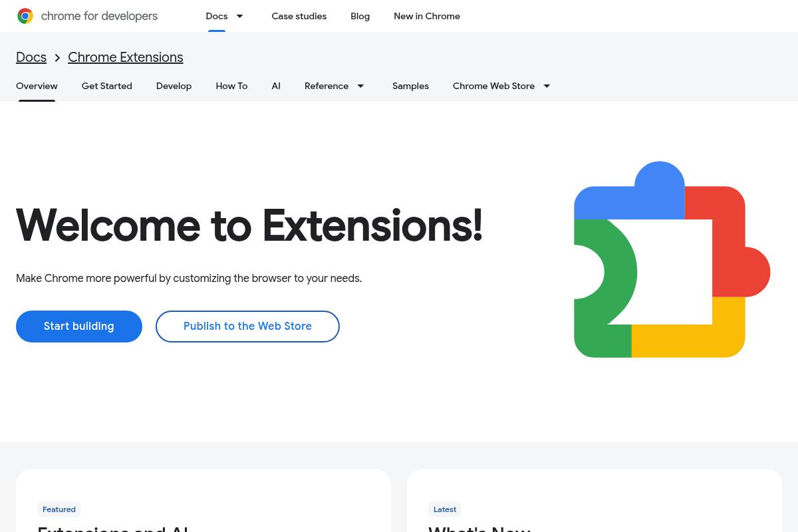Select the Overview tab
This screenshot has width=798, height=532.
37,86
